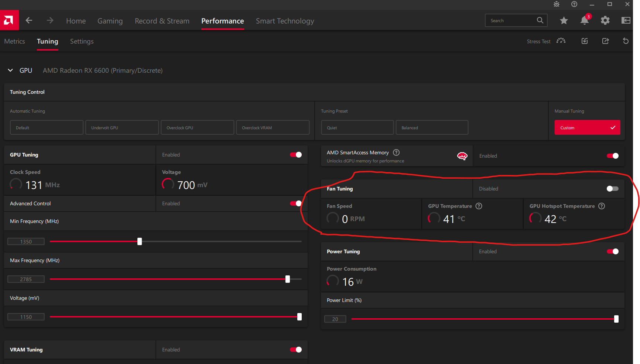The image size is (640, 364).
Task: Open the Smart Technology tab
Action: pyautogui.click(x=285, y=21)
